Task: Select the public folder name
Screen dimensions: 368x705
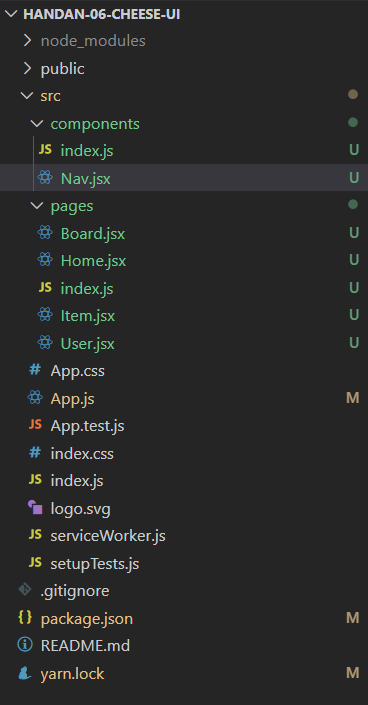Action: pyautogui.click(x=63, y=69)
